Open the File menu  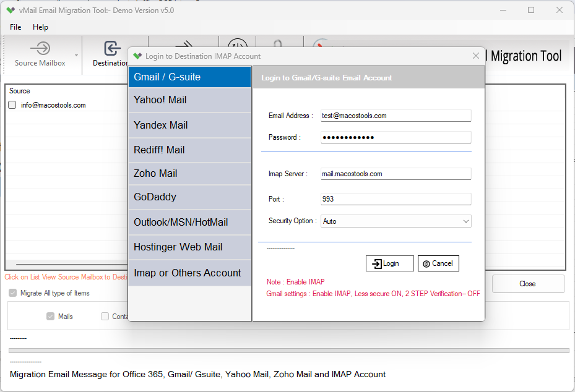(15, 27)
